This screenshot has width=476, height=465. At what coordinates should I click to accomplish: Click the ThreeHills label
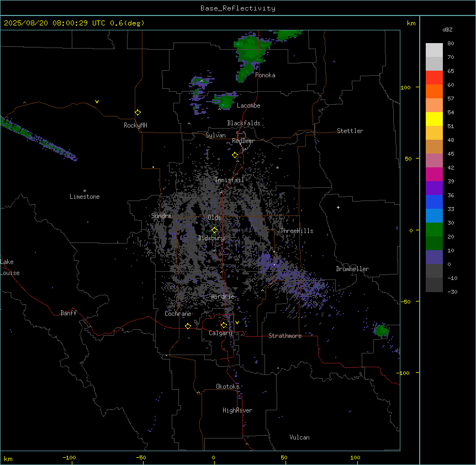pos(297,231)
